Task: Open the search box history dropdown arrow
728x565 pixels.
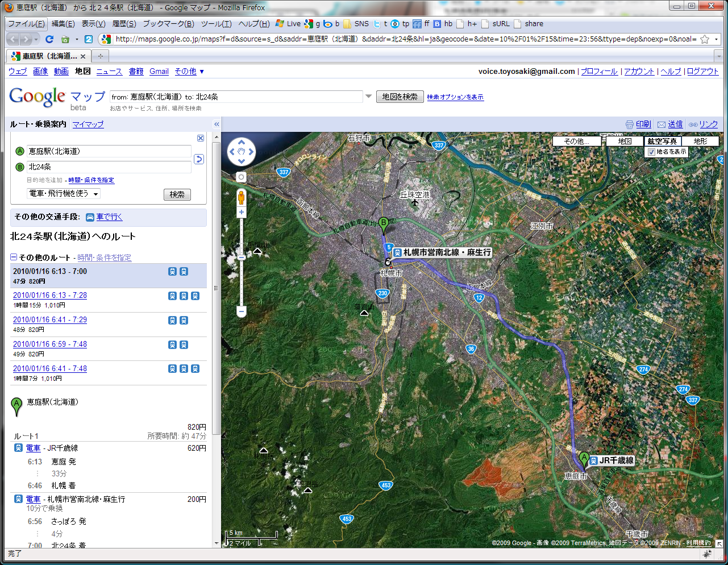Action: click(x=369, y=97)
